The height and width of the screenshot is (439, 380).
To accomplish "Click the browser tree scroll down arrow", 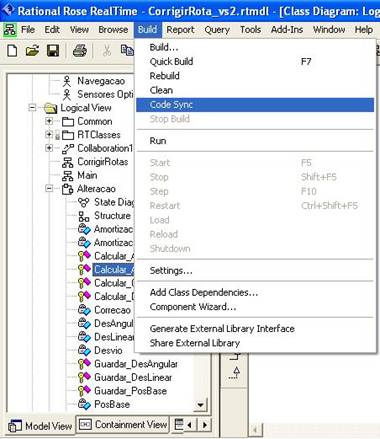I will (201, 405).
